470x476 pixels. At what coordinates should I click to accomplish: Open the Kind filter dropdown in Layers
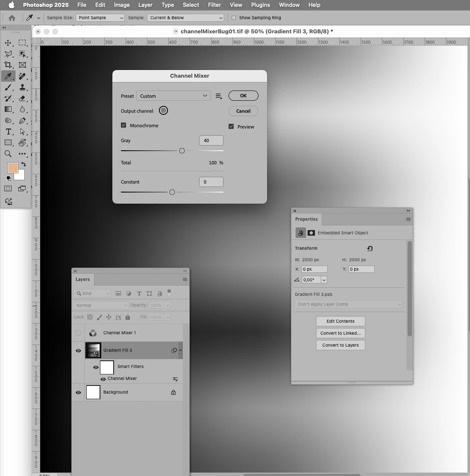pos(92,294)
